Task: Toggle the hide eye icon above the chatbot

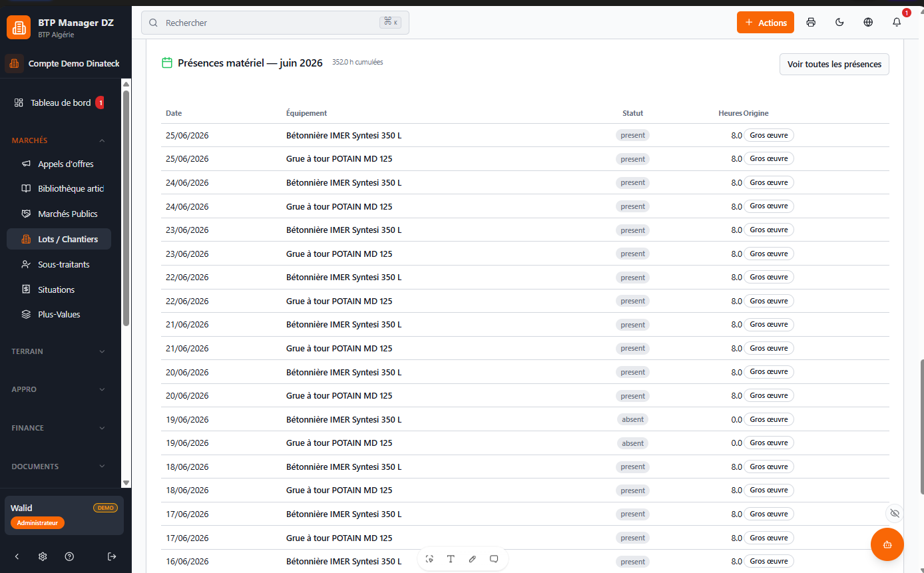Action: pyautogui.click(x=895, y=513)
